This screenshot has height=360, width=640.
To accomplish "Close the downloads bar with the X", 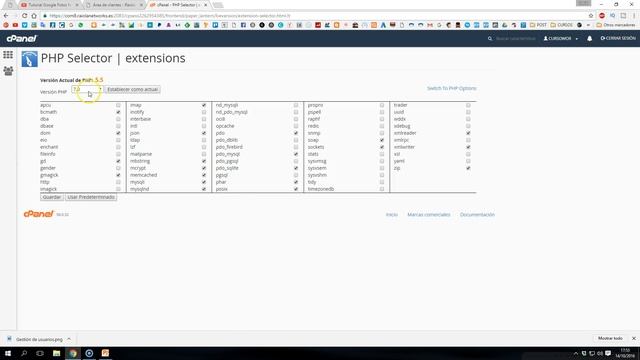I will point(633,338).
